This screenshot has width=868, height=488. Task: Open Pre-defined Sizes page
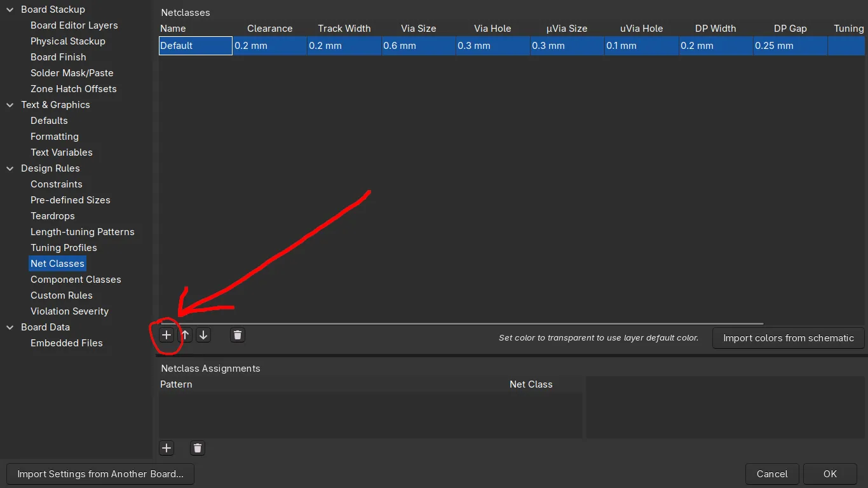tap(71, 200)
